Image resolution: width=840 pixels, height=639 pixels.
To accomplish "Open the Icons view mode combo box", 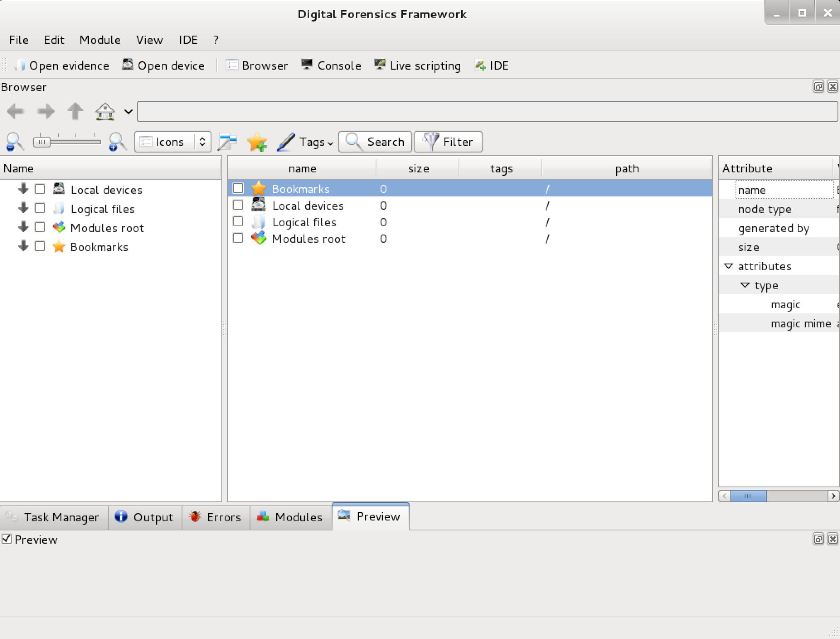I will coord(173,142).
